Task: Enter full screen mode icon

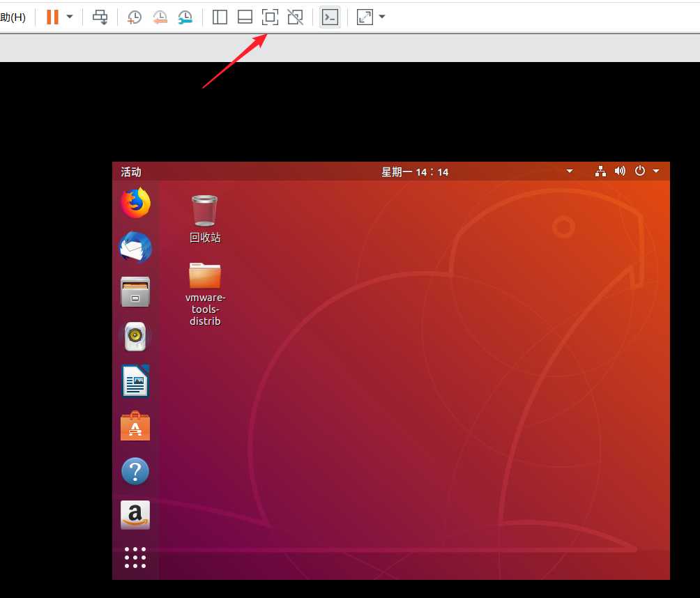Action: (x=270, y=17)
